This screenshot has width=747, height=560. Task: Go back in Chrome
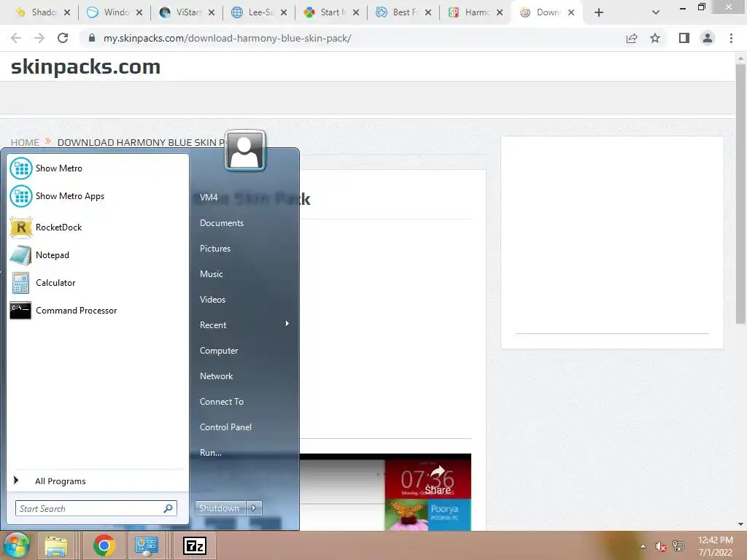coord(16,38)
